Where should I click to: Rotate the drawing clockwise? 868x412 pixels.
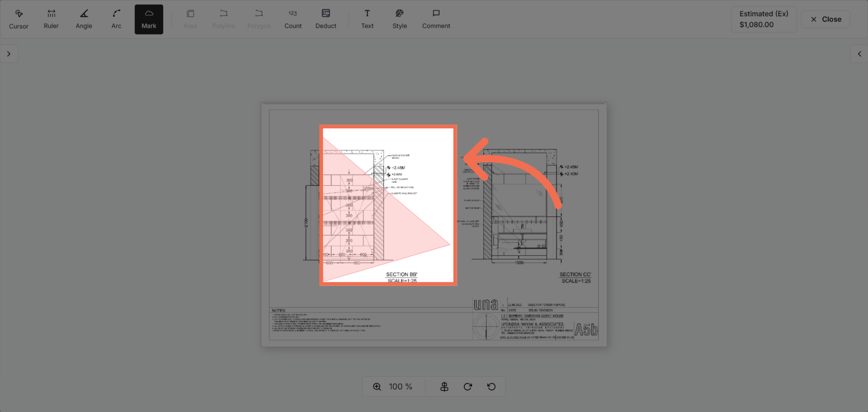pyautogui.click(x=468, y=386)
